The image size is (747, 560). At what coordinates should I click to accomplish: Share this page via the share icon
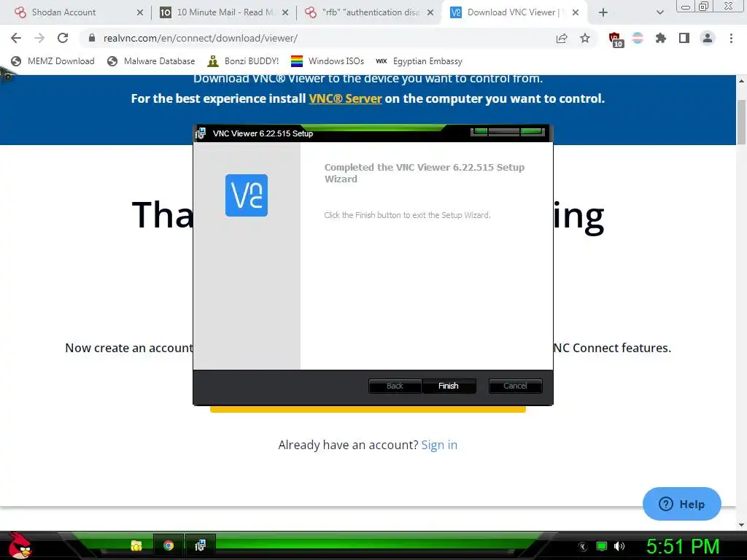(562, 38)
